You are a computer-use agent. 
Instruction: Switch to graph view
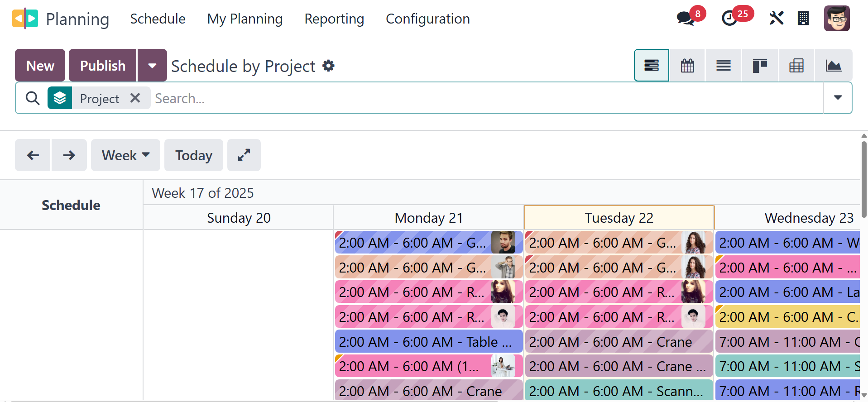(x=833, y=66)
